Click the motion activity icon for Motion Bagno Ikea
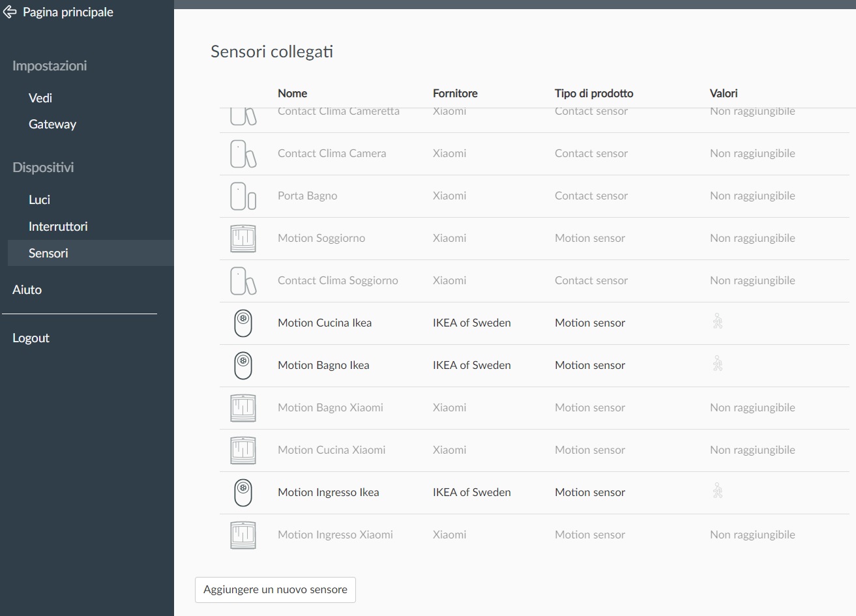Image resolution: width=856 pixels, height=616 pixels. pyautogui.click(x=717, y=364)
